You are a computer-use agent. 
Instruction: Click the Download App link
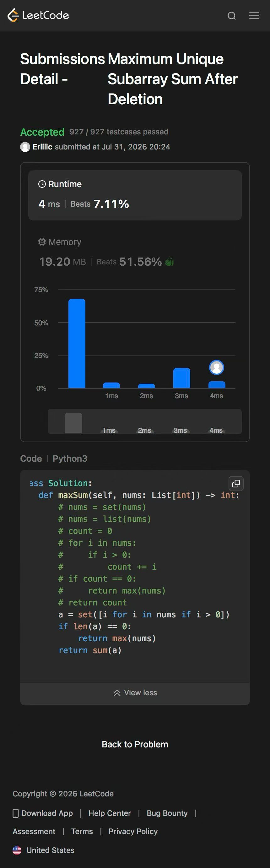(x=43, y=813)
